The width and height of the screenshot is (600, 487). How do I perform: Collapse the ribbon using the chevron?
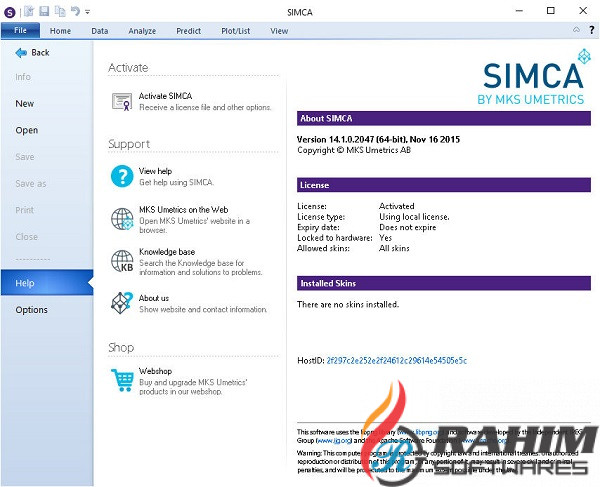point(576,30)
